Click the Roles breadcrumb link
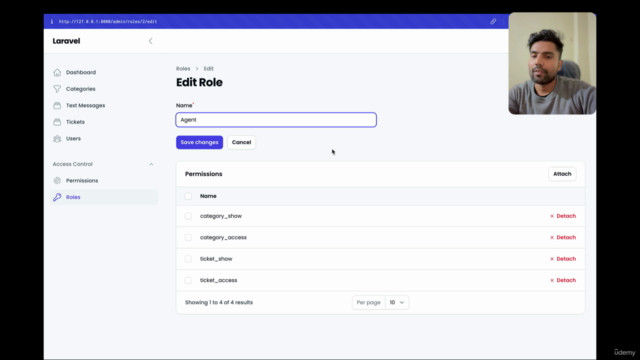The image size is (640, 360). tap(183, 69)
